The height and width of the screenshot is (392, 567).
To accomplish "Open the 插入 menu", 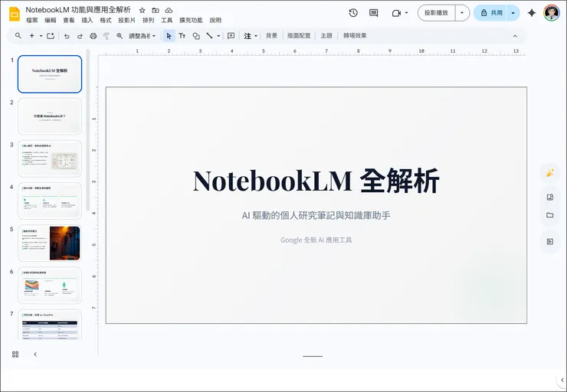I will (x=87, y=21).
